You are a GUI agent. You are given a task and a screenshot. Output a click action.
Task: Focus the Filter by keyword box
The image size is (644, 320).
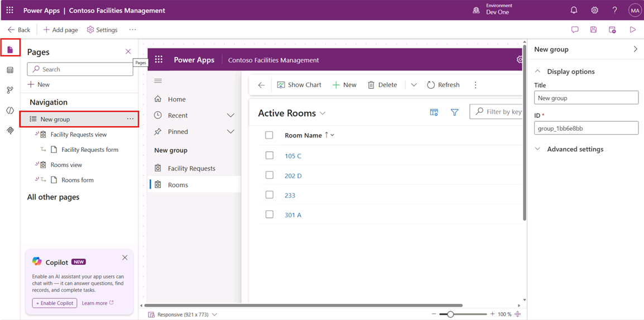496,112
